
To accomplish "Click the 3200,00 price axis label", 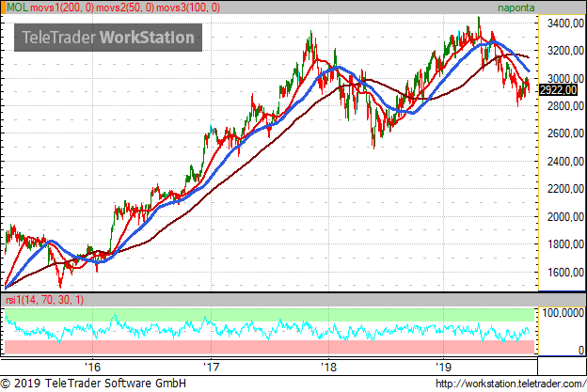I will 565,51.
